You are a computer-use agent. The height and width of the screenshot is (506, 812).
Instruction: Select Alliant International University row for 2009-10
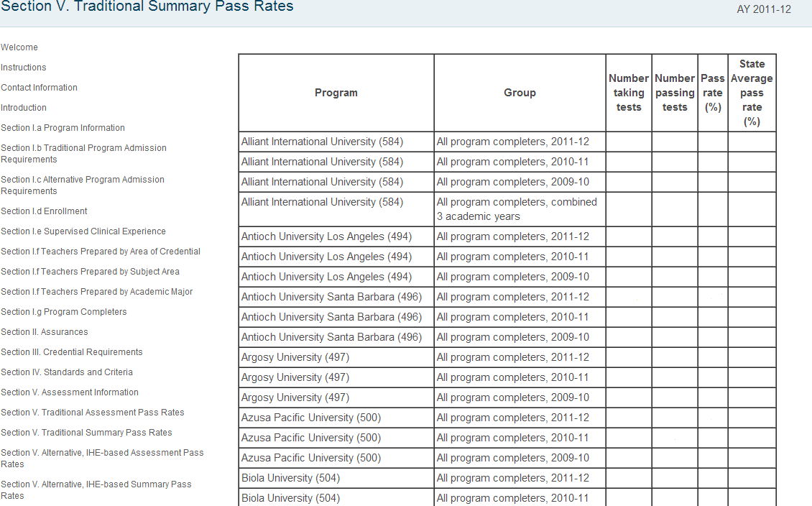point(507,183)
